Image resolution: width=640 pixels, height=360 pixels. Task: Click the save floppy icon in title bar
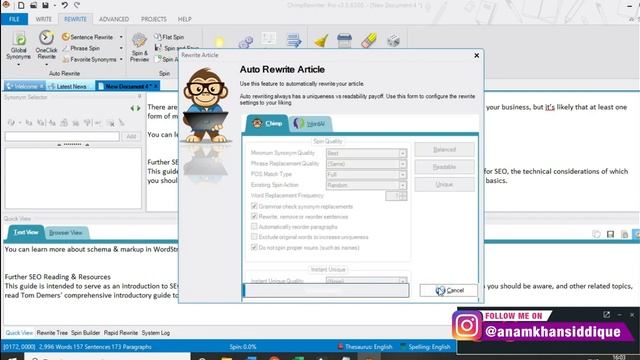tap(45, 5)
